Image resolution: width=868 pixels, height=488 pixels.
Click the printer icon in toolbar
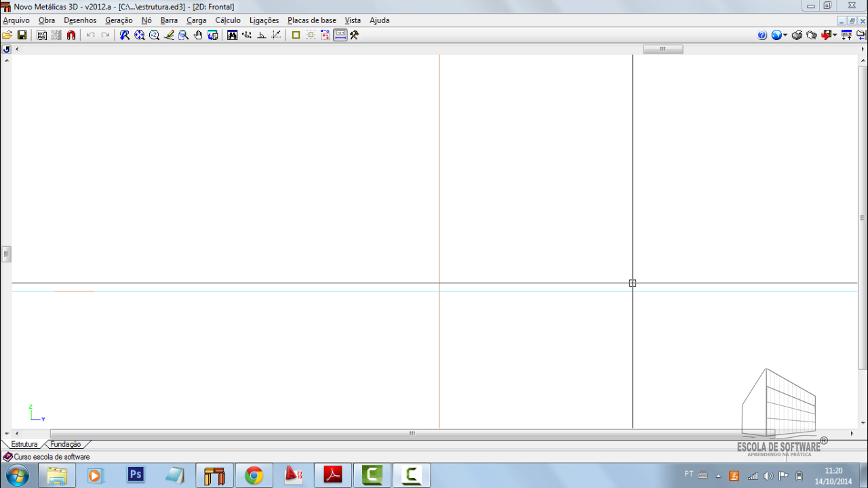[x=797, y=35]
